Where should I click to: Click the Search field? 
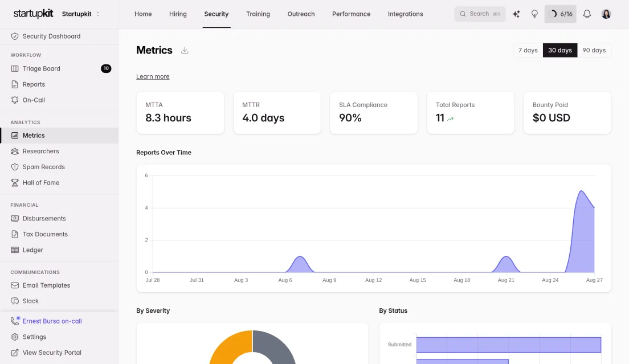click(480, 14)
